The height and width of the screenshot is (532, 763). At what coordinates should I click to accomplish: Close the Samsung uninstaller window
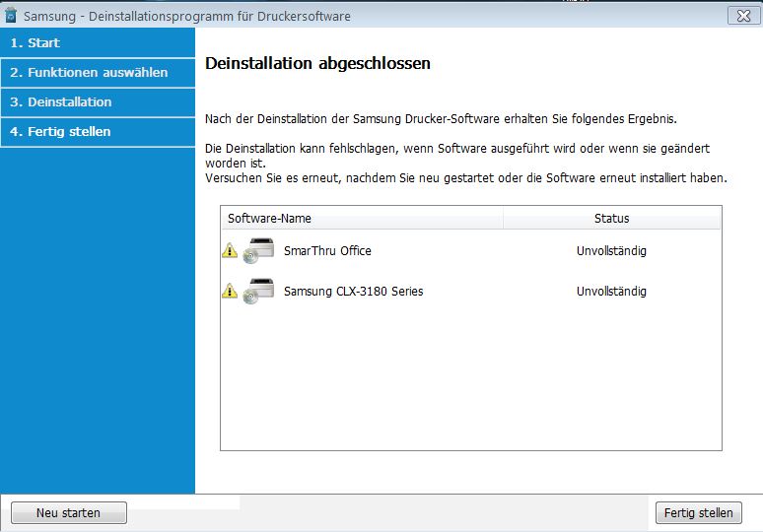tap(743, 16)
